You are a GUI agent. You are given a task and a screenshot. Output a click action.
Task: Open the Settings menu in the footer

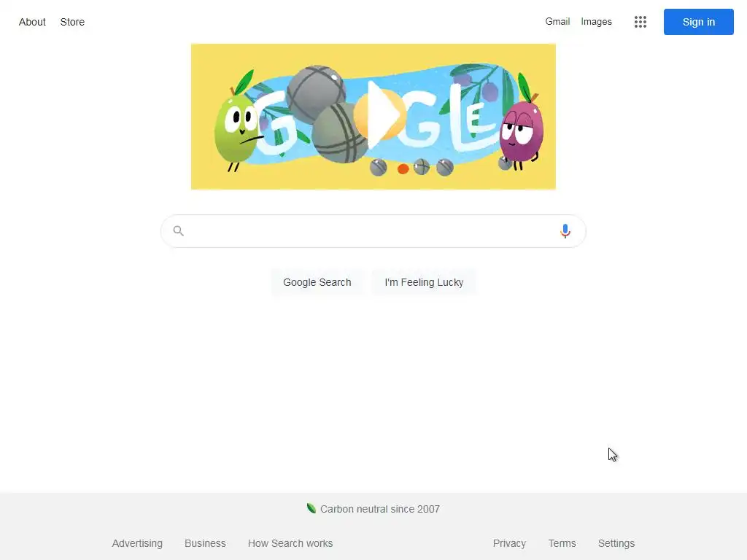pyautogui.click(x=616, y=543)
